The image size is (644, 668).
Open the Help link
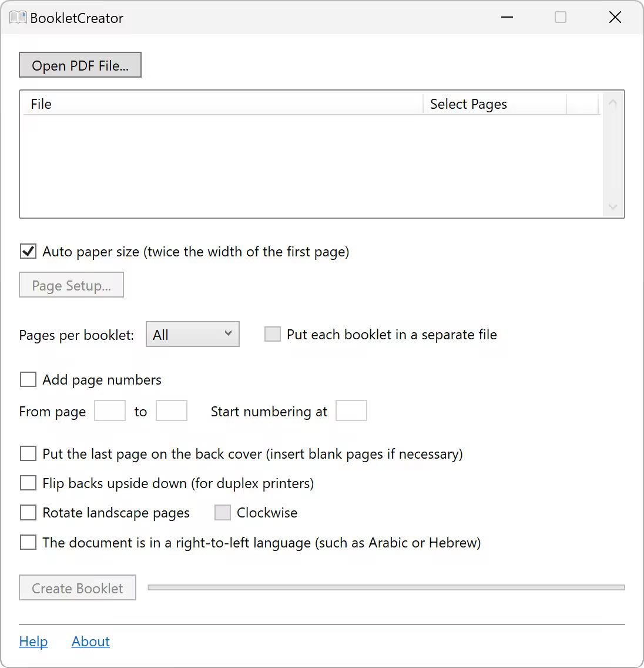[x=33, y=642]
